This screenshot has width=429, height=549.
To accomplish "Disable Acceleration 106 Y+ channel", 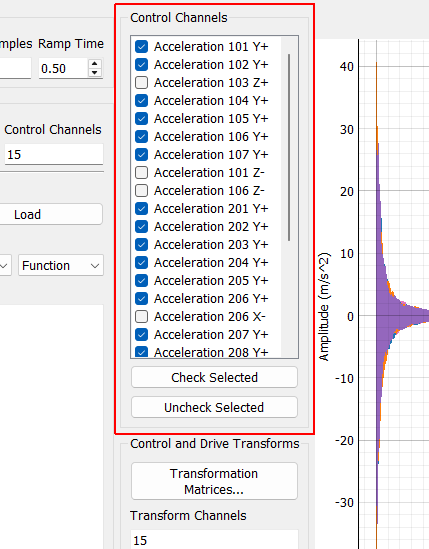I will (141, 137).
